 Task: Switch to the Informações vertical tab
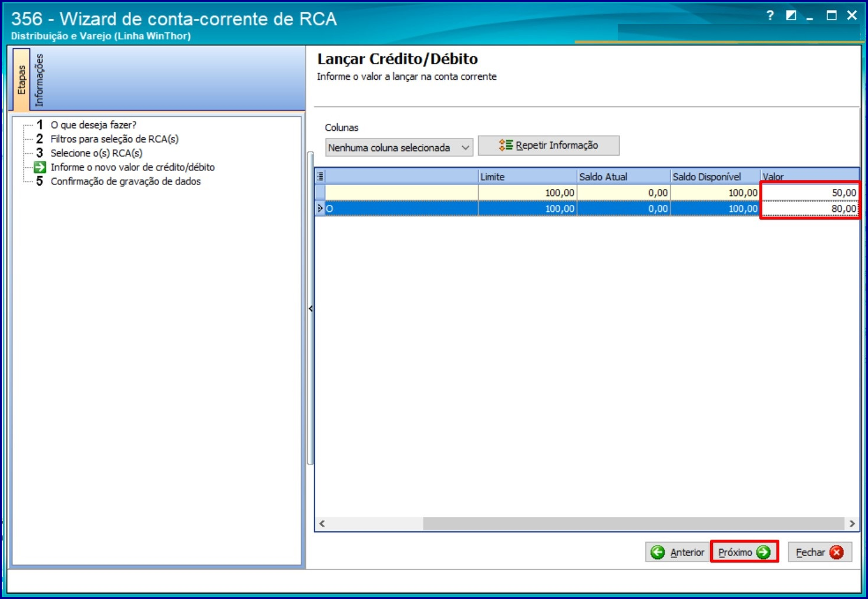39,79
